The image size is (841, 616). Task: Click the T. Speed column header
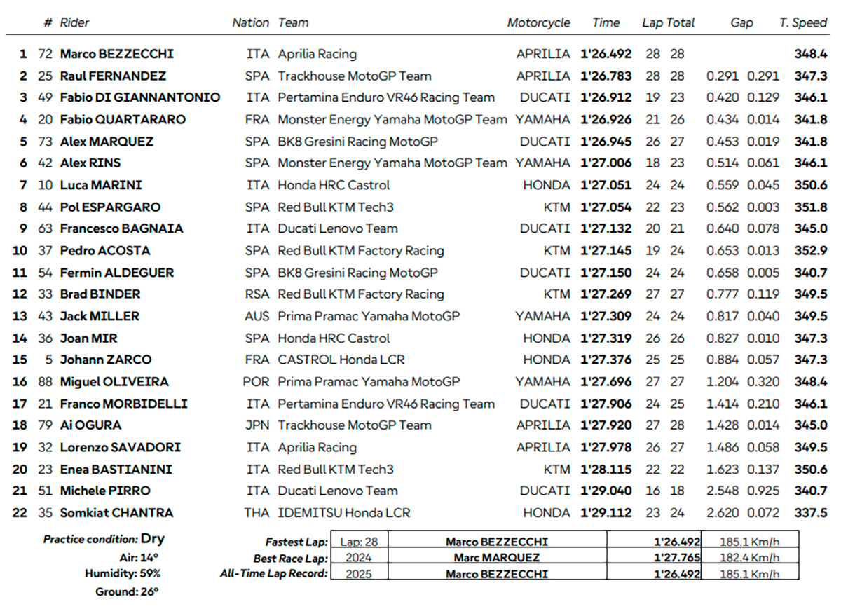(x=803, y=22)
